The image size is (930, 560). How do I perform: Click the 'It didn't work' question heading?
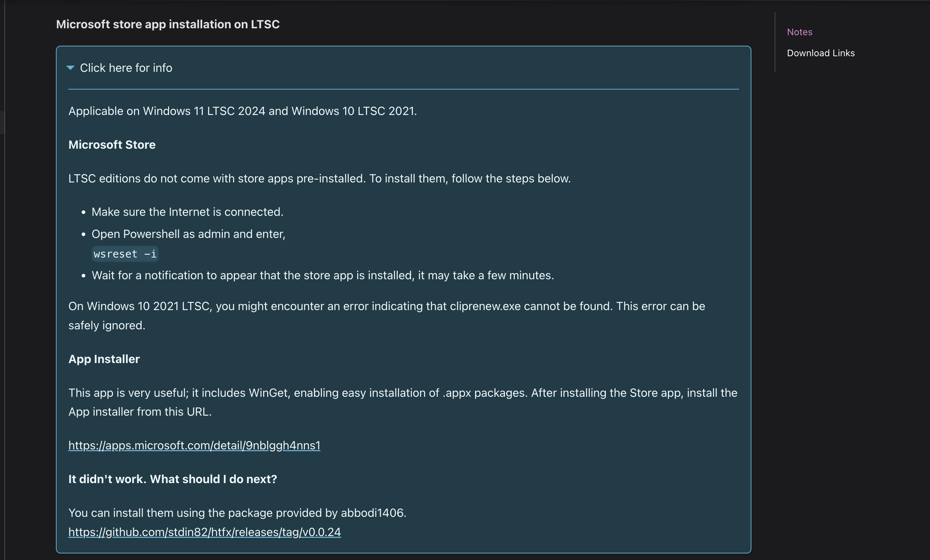coord(172,479)
